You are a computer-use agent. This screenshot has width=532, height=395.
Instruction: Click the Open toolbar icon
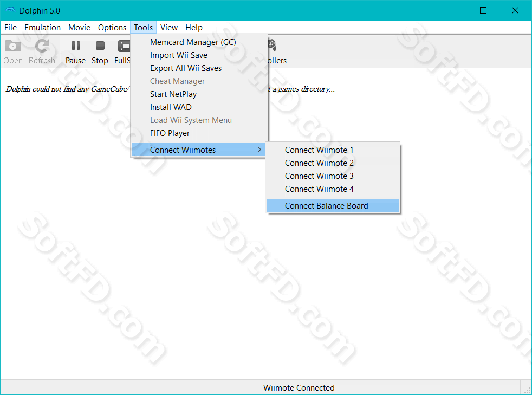click(x=13, y=46)
